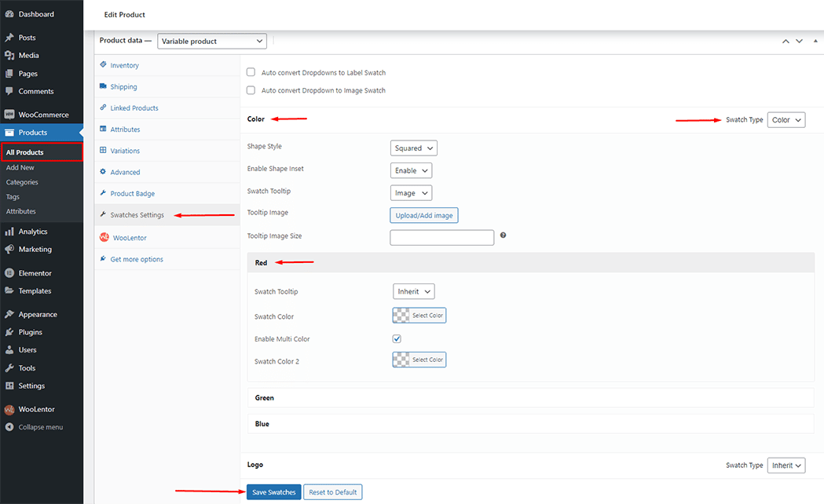Open the Elementor icon in admin menu

click(9, 273)
